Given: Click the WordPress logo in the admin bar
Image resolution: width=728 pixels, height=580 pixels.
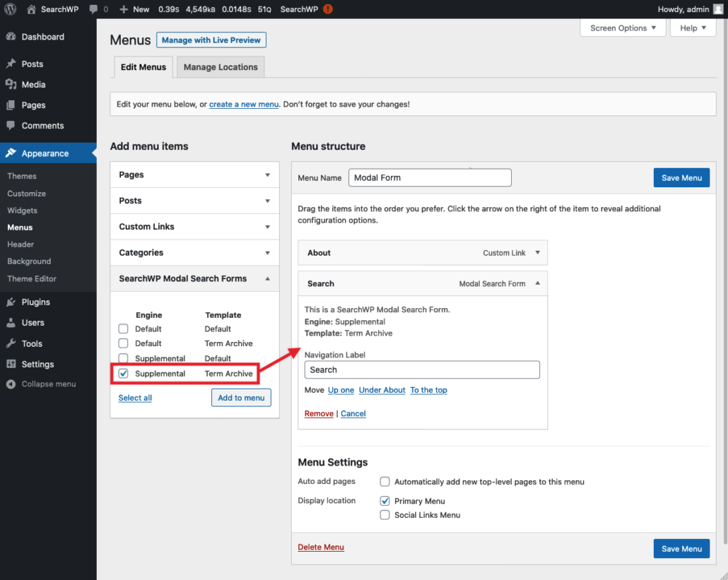Looking at the screenshot, I should (10, 9).
